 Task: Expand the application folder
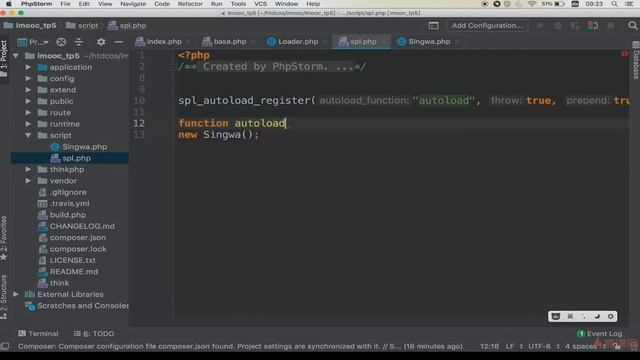click(28, 67)
